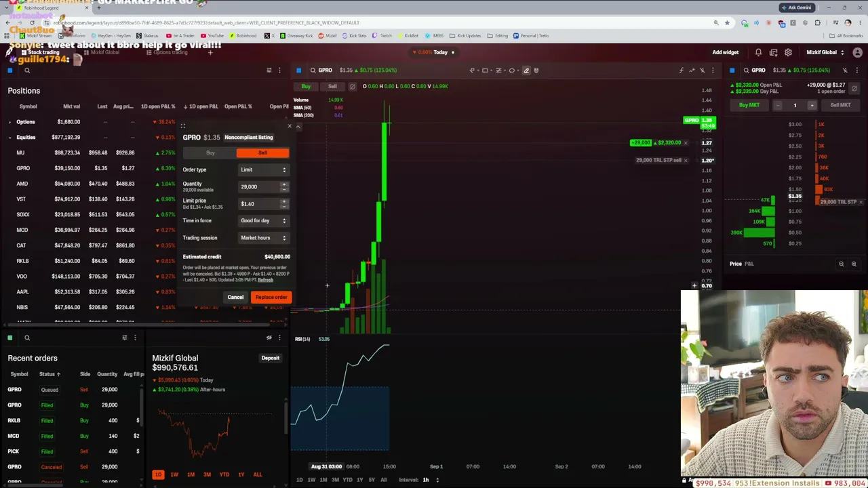Collapse the Equities positions row

(x=9, y=138)
